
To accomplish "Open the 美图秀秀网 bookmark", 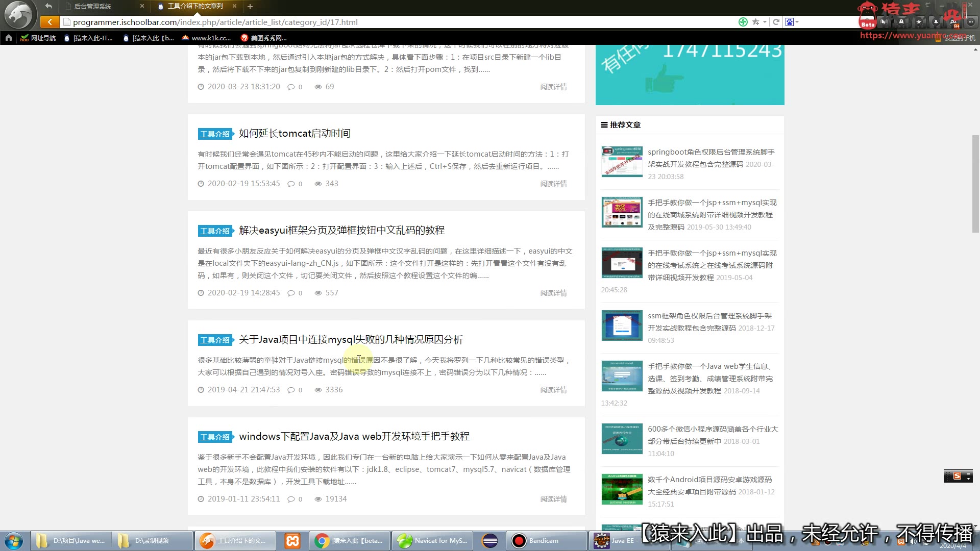I will coord(264,38).
